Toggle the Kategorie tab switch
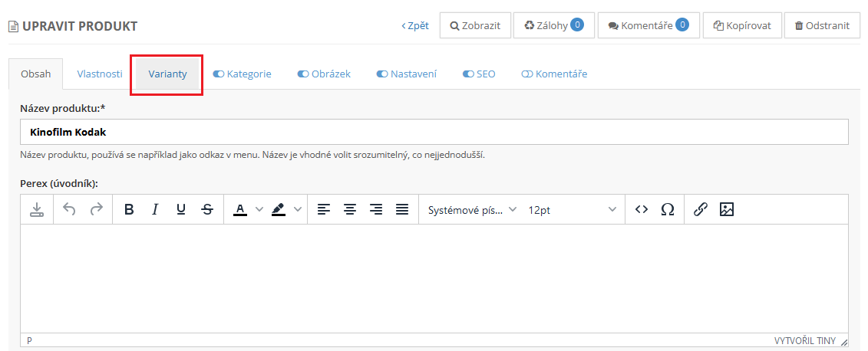This screenshot has width=868, height=351. click(x=218, y=74)
